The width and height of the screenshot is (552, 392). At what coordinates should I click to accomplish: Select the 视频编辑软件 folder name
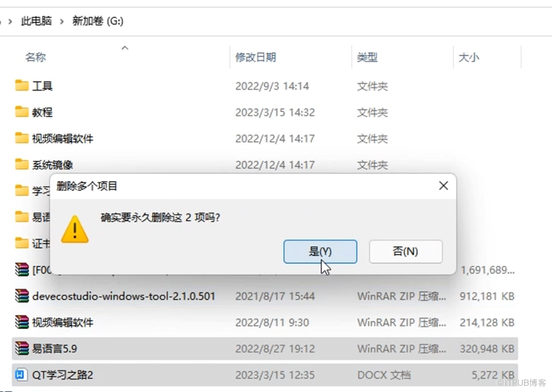[x=63, y=139]
